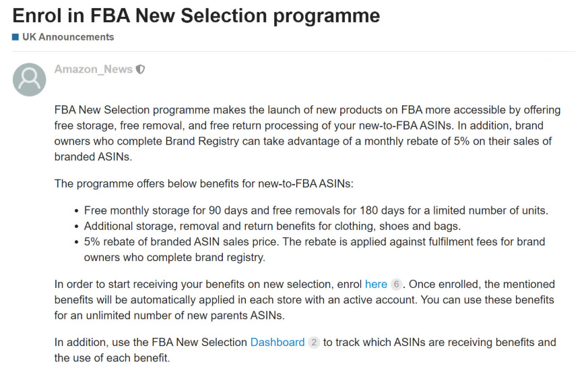
Task: Follow the 'here' enrol link
Action: [376, 284]
